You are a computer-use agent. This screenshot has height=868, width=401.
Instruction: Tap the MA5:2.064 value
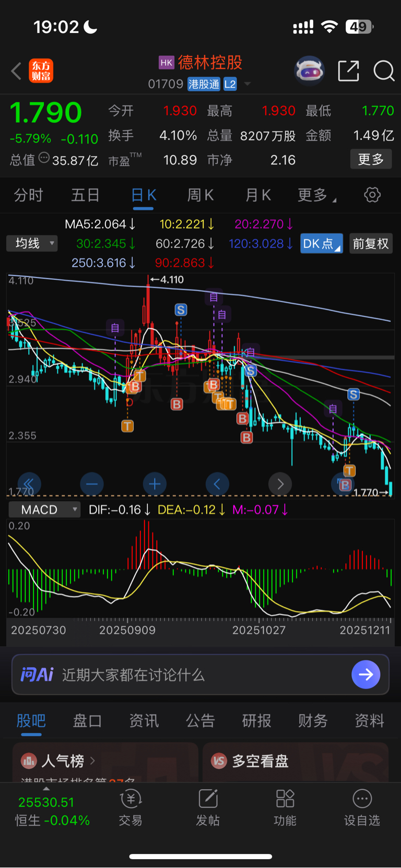tap(100, 224)
